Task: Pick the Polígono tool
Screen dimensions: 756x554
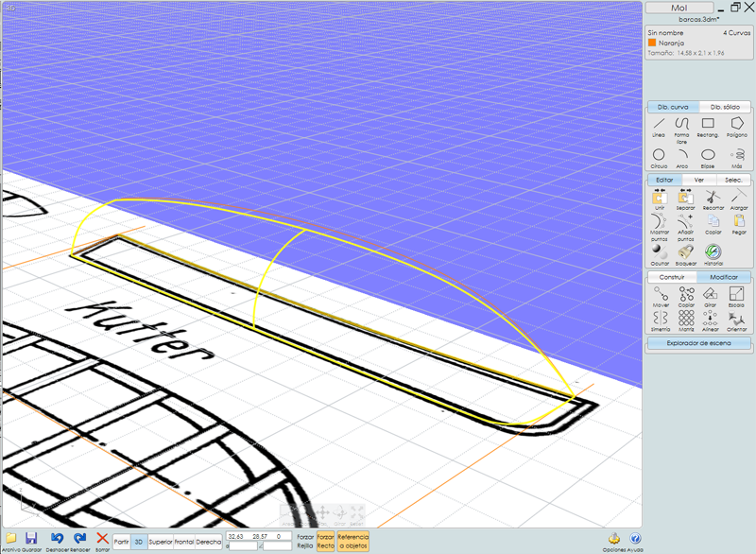Action: (737, 128)
